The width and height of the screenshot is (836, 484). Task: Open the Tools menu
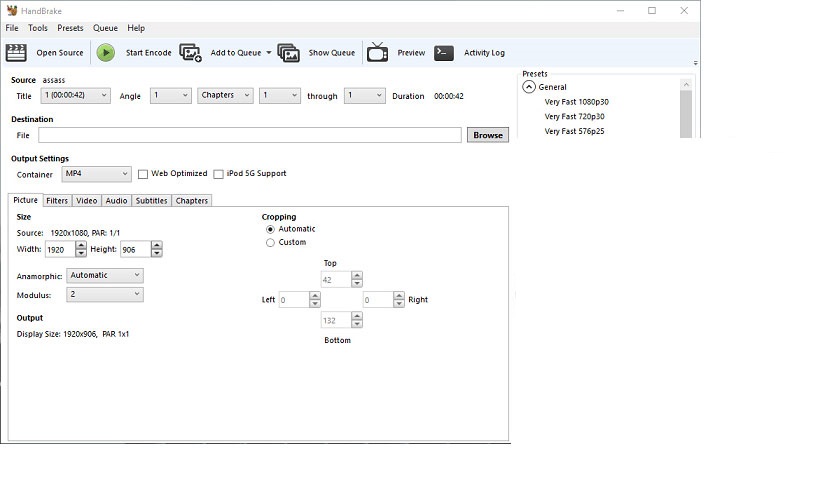coord(38,28)
